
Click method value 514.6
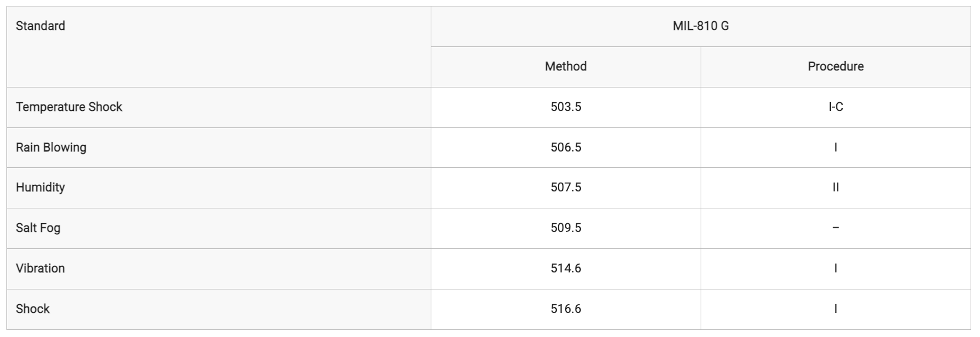point(566,269)
